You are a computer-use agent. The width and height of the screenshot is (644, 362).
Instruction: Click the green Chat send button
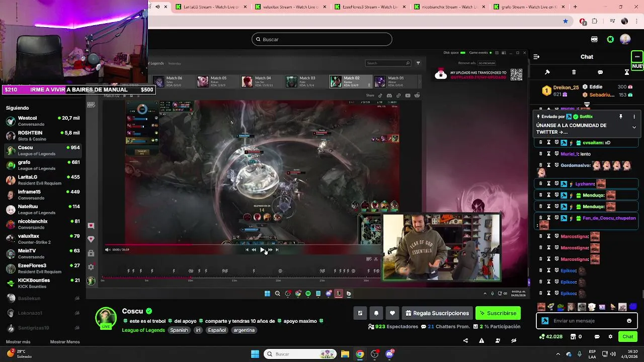pyautogui.click(x=628, y=337)
